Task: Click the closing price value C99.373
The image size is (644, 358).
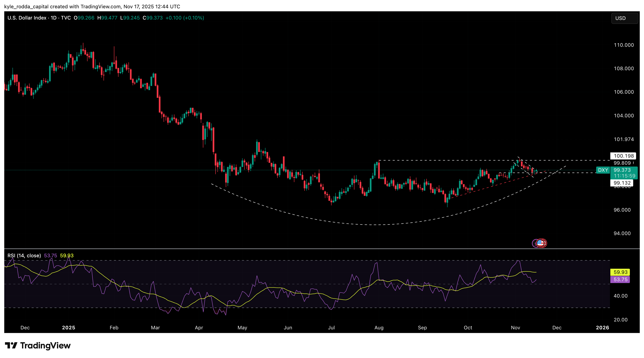Action: tap(153, 18)
